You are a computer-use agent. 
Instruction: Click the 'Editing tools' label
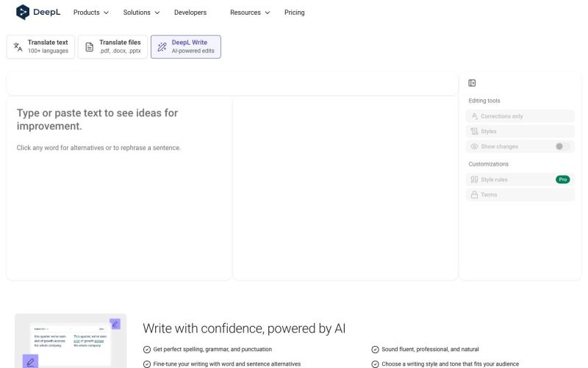(x=484, y=101)
